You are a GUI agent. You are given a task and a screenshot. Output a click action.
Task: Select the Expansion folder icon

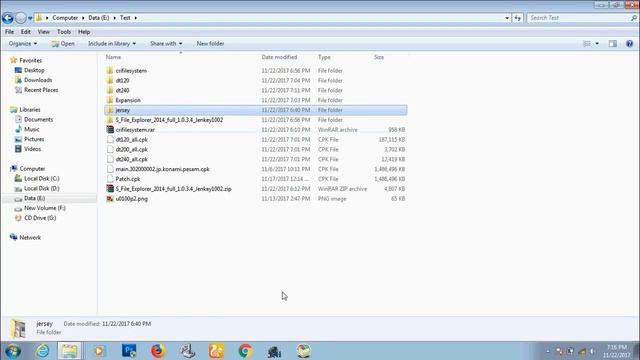coord(110,100)
